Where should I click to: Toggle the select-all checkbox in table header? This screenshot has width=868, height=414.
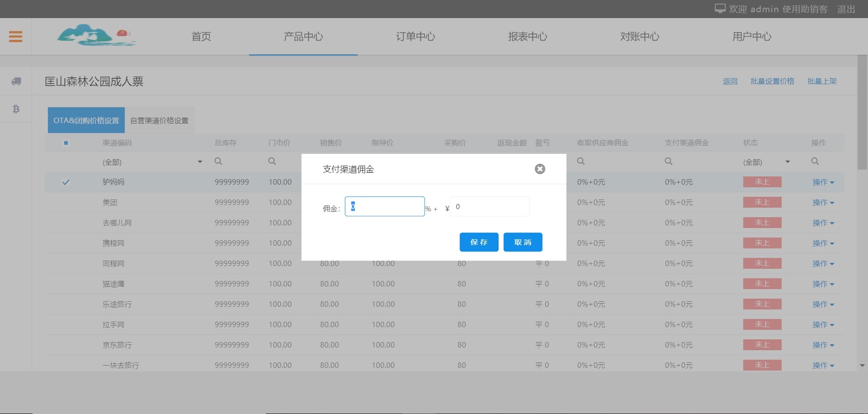[x=66, y=143]
